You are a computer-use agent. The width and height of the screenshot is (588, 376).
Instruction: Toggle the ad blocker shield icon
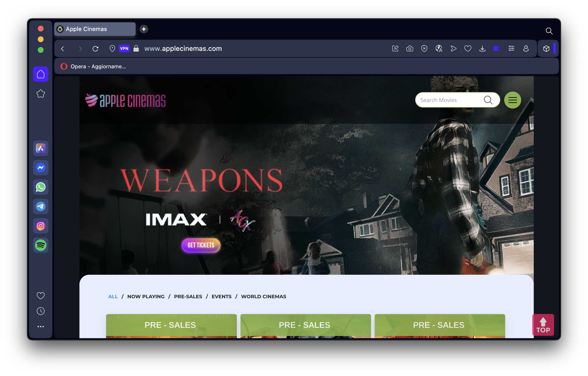tap(424, 49)
